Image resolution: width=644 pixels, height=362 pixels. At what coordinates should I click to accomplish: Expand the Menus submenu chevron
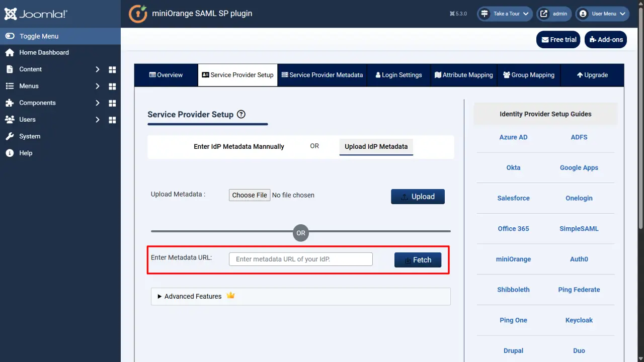click(98, 86)
